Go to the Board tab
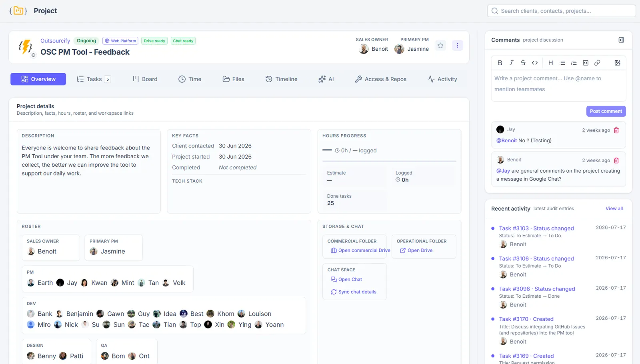Image resolution: width=640 pixels, height=364 pixels. click(145, 79)
